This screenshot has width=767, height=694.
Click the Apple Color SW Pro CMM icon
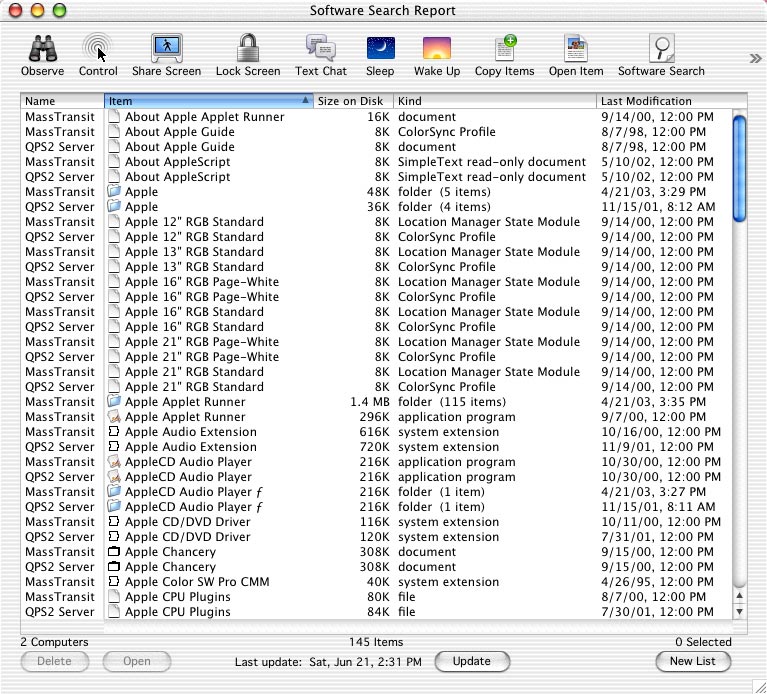[x=113, y=582]
